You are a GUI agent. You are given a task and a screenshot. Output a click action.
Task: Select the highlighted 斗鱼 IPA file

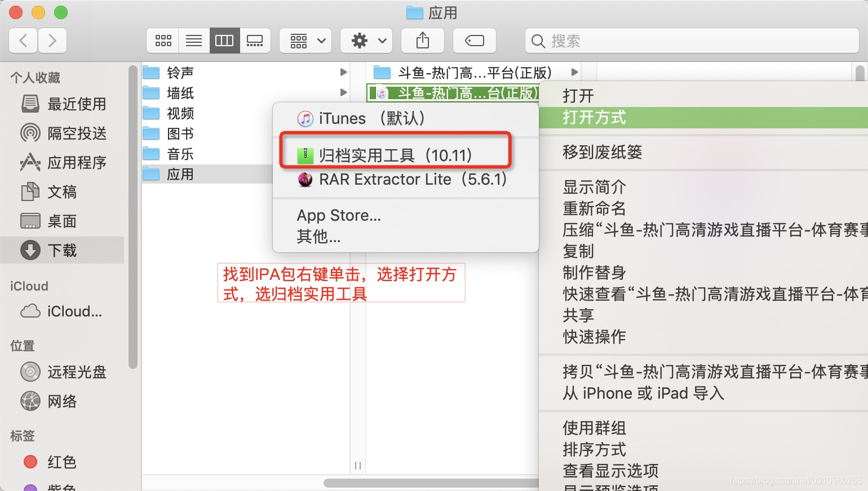point(454,93)
